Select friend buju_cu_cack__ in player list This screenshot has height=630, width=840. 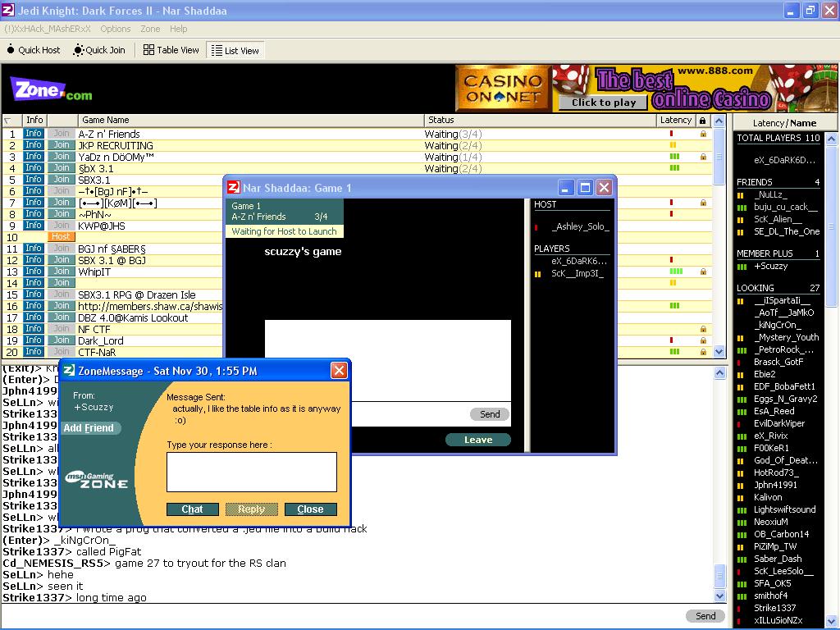(x=785, y=208)
